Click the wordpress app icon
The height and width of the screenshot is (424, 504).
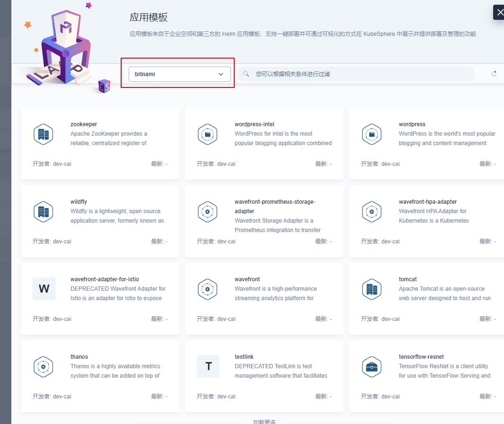(x=372, y=134)
